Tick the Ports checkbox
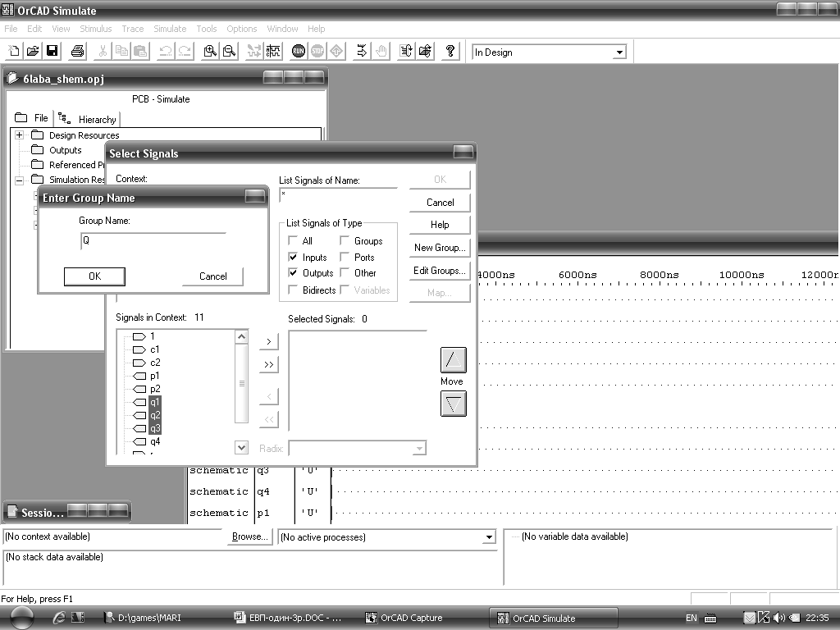840x630 pixels. 345,258
